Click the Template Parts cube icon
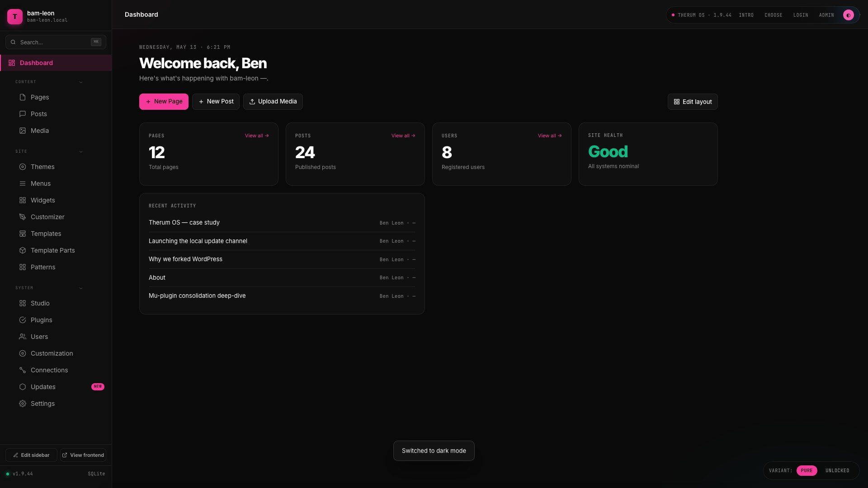 coord(23,250)
